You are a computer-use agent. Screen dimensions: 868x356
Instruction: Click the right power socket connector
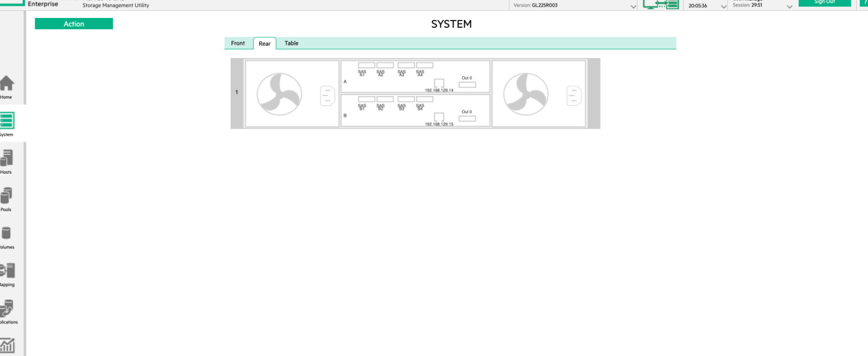coord(574,96)
